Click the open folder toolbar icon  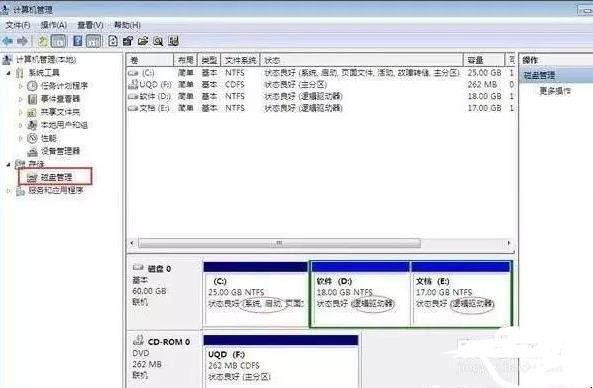pos(143,41)
